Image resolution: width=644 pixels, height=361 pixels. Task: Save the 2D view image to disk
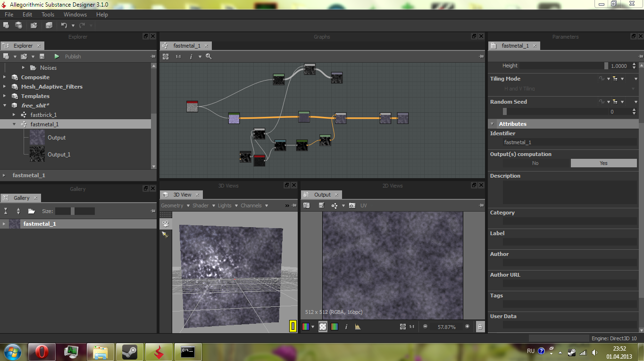322,205
